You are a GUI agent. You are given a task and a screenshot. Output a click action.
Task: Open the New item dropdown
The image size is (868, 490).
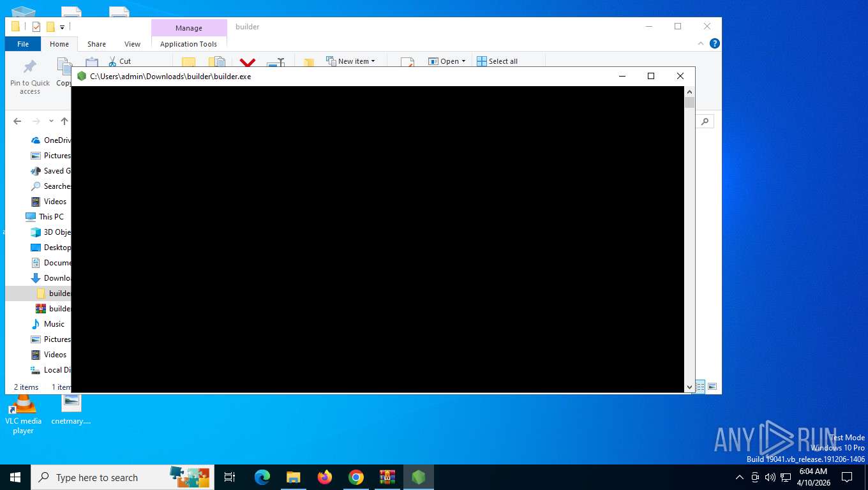(350, 61)
